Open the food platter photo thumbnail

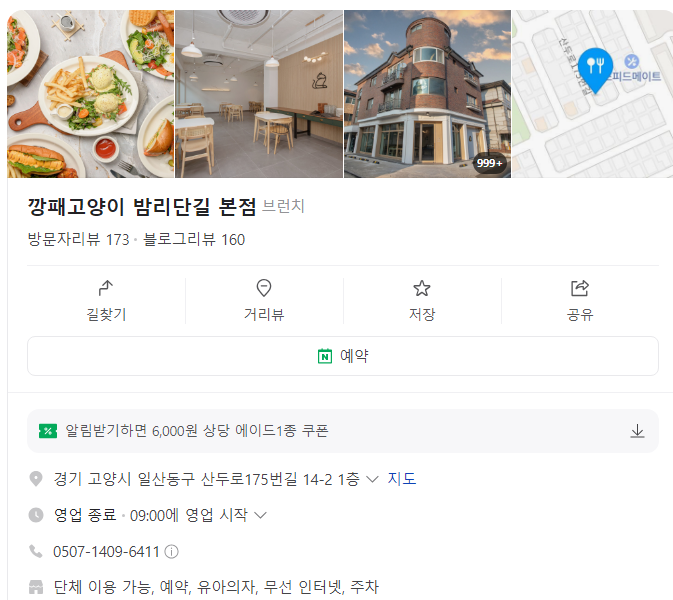click(91, 94)
